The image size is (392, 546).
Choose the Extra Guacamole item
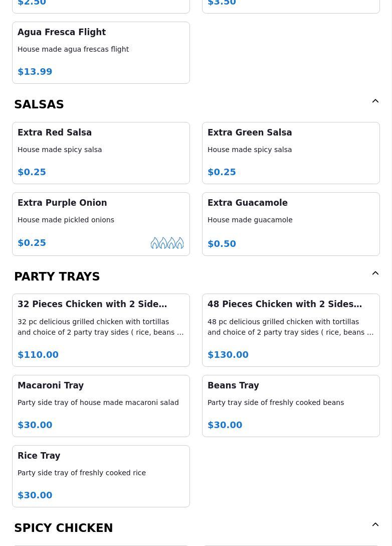click(291, 223)
